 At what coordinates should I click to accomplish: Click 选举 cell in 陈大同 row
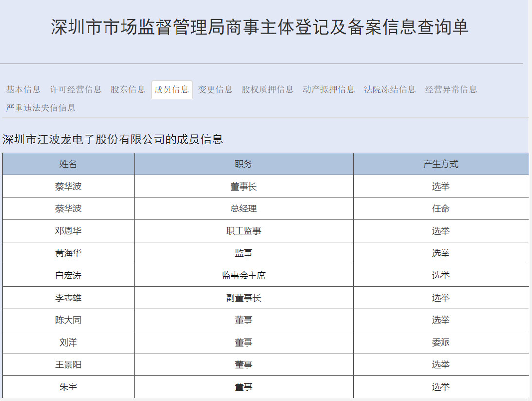(x=441, y=320)
